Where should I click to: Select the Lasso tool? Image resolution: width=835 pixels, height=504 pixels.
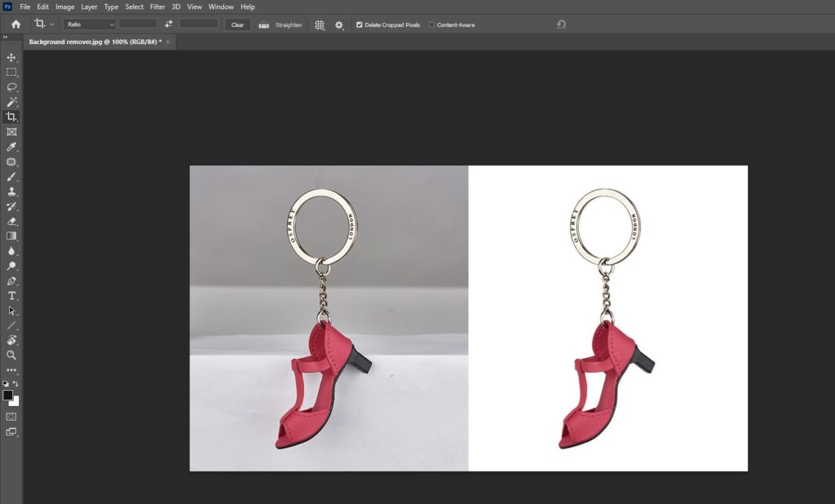click(11, 87)
